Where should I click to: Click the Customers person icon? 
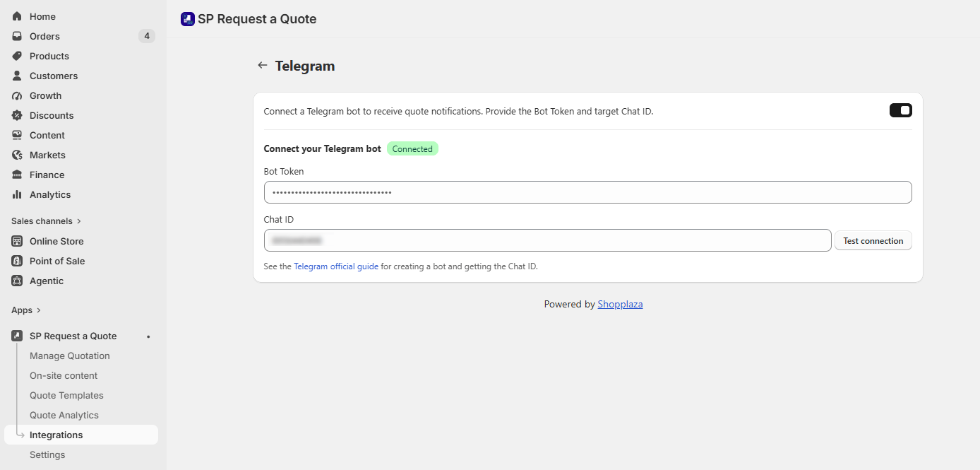coord(17,76)
